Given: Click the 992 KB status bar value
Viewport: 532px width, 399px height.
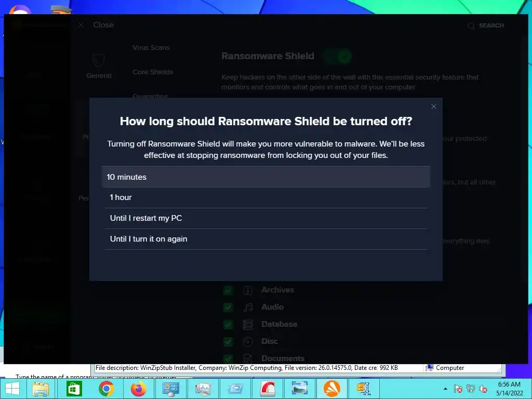Looking at the screenshot, I should point(389,368).
